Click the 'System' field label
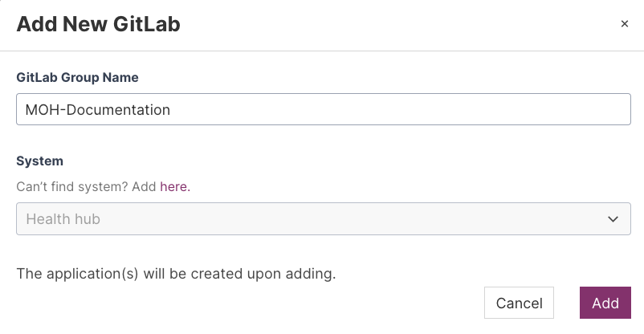This screenshot has width=644, height=334. (39, 161)
